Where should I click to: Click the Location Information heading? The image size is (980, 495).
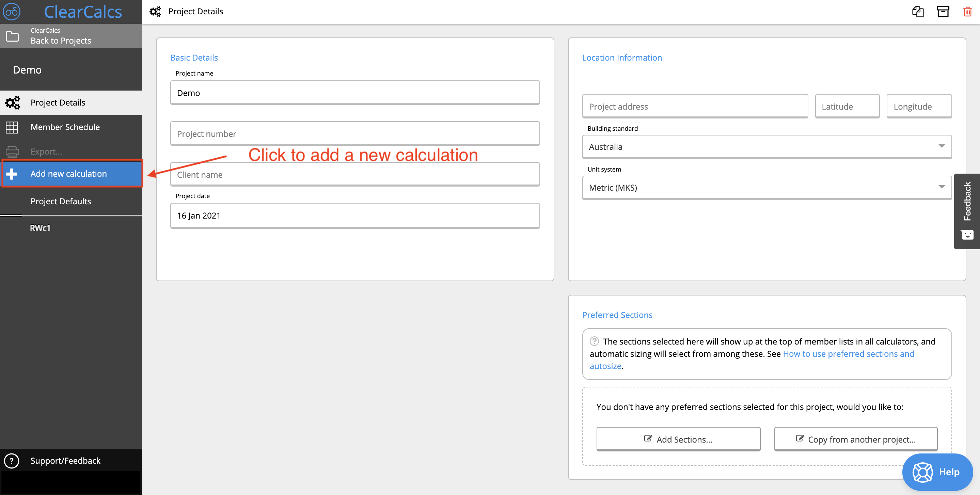click(x=622, y=58)
